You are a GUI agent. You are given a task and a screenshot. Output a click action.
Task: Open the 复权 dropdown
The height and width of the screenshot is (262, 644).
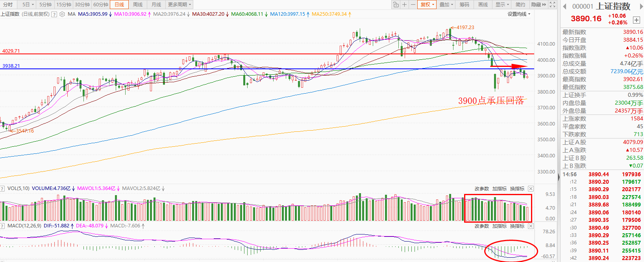coord(427,5)
